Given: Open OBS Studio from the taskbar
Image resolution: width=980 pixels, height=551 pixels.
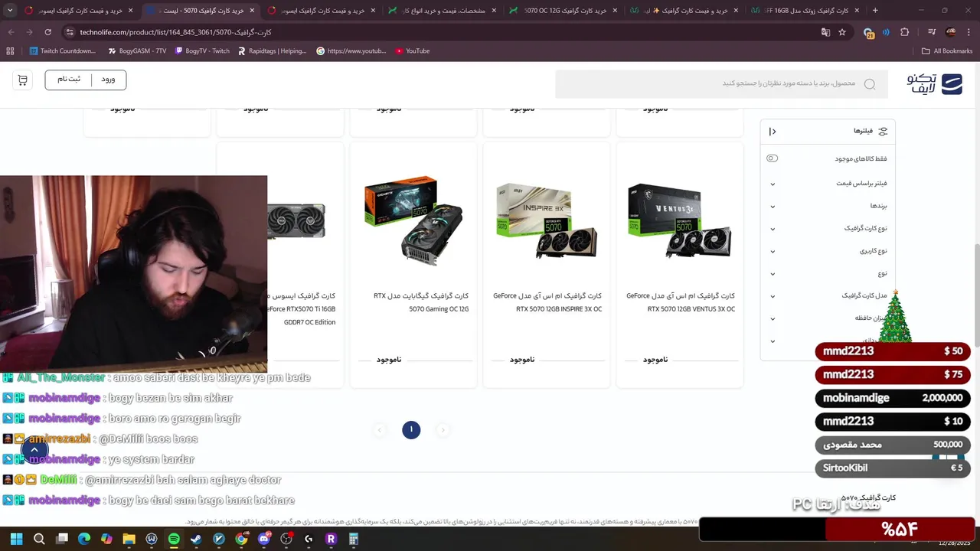Looking at the screenshot, I should pos(286,539).
